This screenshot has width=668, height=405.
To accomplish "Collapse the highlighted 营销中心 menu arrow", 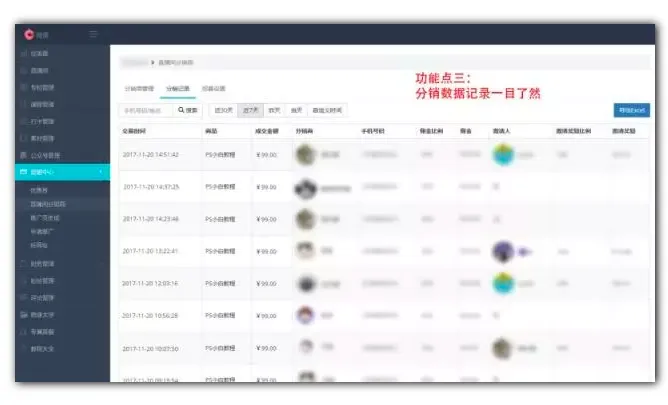I will 101,172.
